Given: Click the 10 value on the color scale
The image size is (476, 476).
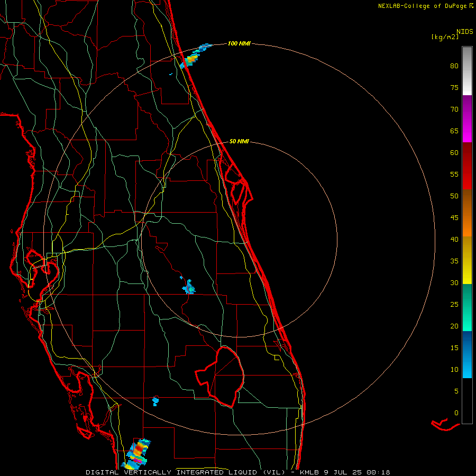Looking at the screenshot, I should pyautogui.click(x=454, y=370).
